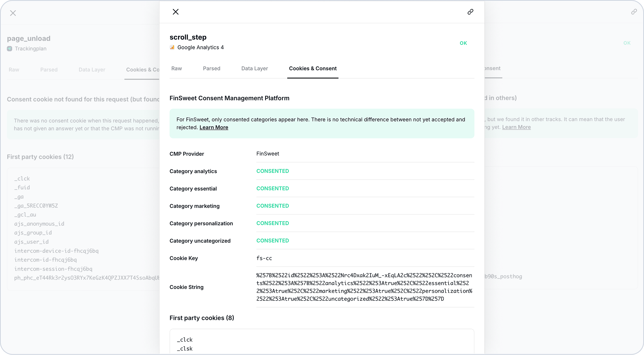This screenshot has height=355, width=644.
Task: Copy link icon in scroll_step panel
Action: click(x=470, y=12)
